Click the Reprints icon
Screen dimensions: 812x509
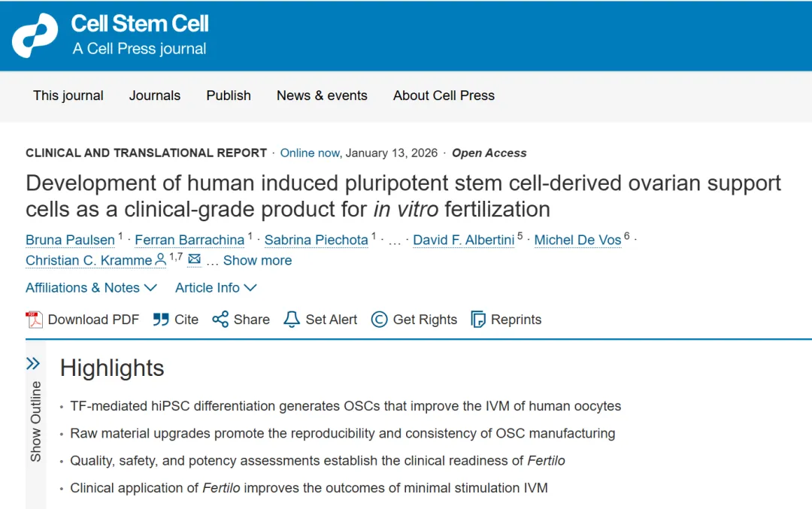(478, 320)
